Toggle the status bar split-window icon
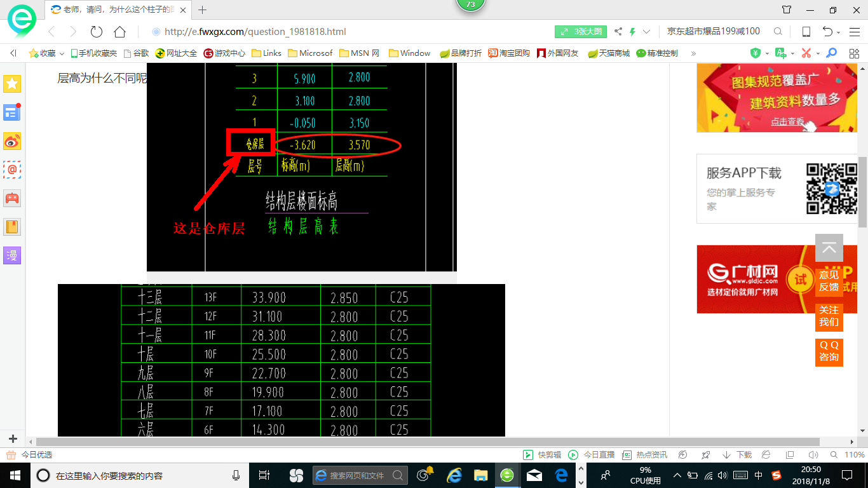The height and width of the screenshot is (488, 868). [x=790, y=455]
